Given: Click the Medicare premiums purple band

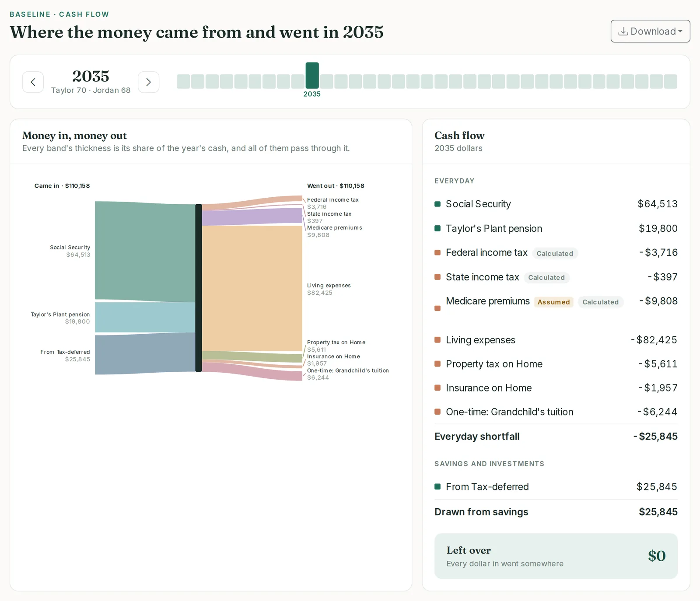Looking at the screenshot, I should click(252, 217).
